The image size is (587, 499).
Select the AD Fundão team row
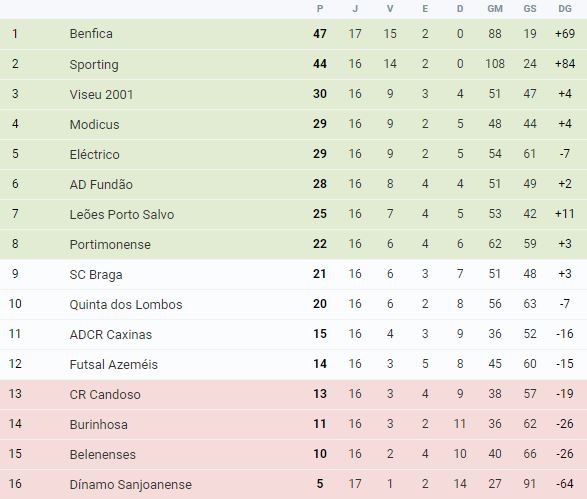tap(294, 184)
